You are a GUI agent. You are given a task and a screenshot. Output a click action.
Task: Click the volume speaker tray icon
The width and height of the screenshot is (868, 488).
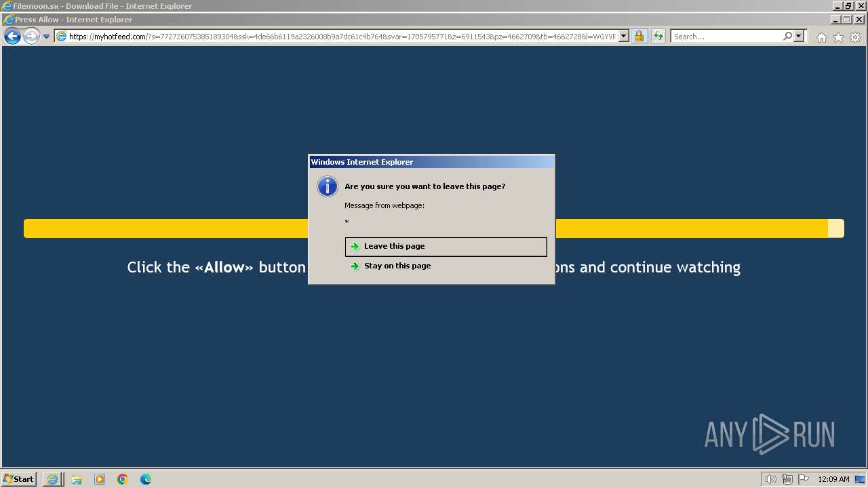[x=771, y=479]
